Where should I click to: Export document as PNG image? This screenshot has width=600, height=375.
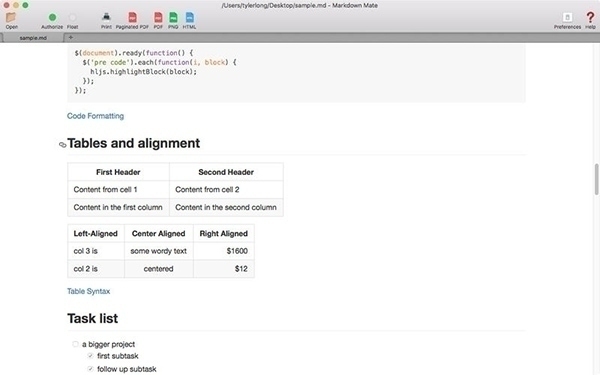[x=173, y=17]
